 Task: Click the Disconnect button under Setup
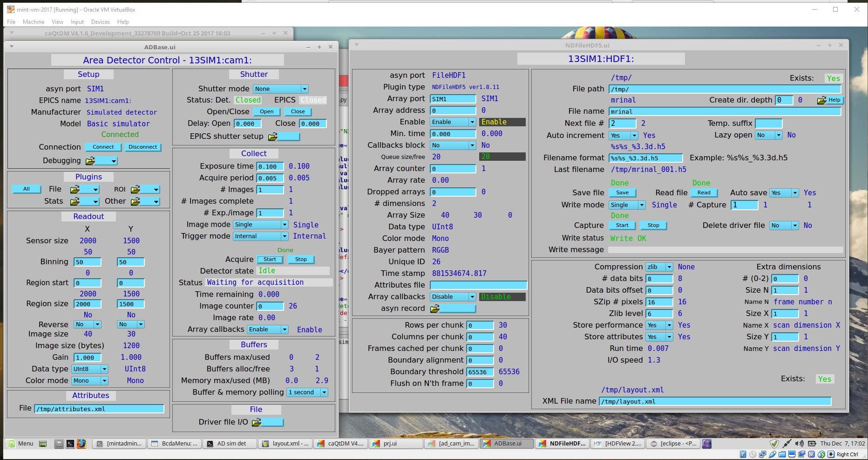142,147
